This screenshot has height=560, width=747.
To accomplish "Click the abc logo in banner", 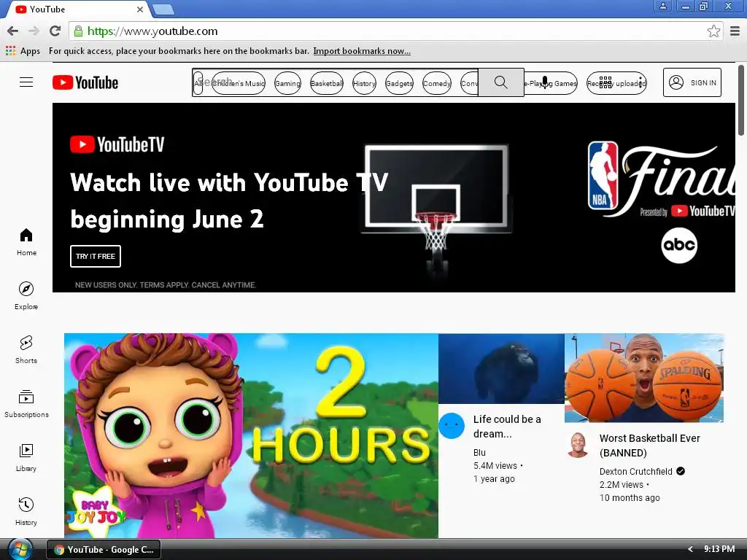I will [x=679, y=245].
